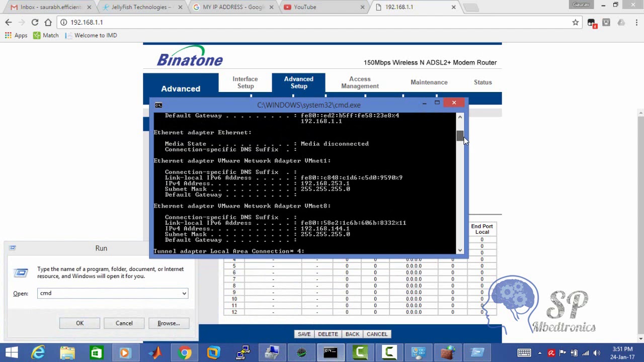Image resolution: width=644 pixels, height=362 pixels.
Task: Open the Windows Start menu
Action: click(11, 352)
